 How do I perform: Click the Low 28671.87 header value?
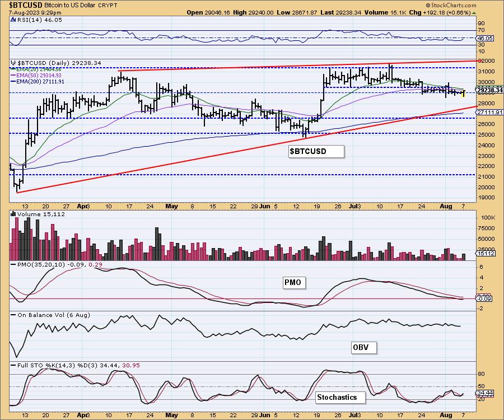[297, 13]
